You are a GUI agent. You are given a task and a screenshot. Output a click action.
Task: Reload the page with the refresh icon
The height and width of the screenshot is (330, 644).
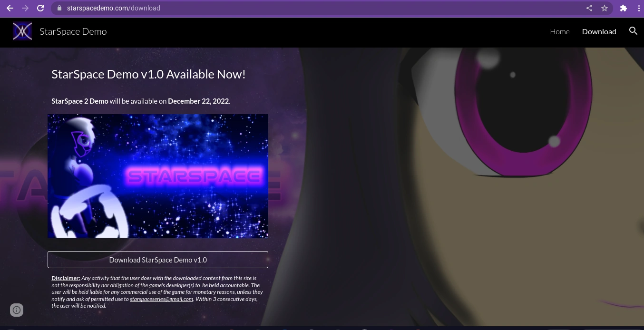coord(41,8)
